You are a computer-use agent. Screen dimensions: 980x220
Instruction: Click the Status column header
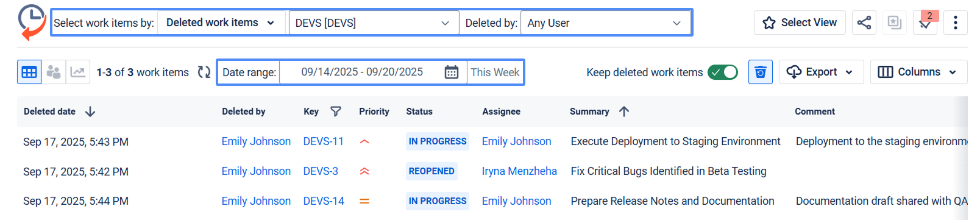(x=419, y=112)
